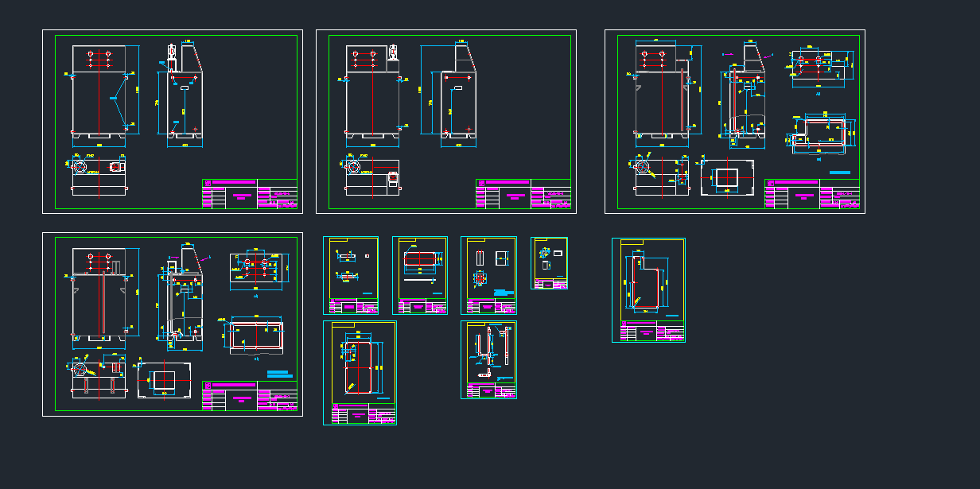Screen dimensions: 980x489
Task: Select the front elevation in the top-middle sheet
Action: pyautogui.click(x=372, y=91)
